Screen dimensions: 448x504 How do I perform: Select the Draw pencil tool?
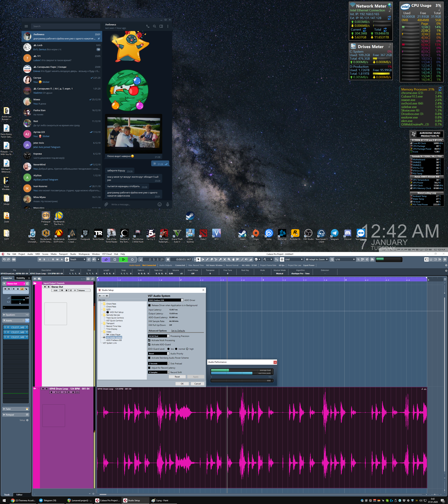(x=207, y=259)
